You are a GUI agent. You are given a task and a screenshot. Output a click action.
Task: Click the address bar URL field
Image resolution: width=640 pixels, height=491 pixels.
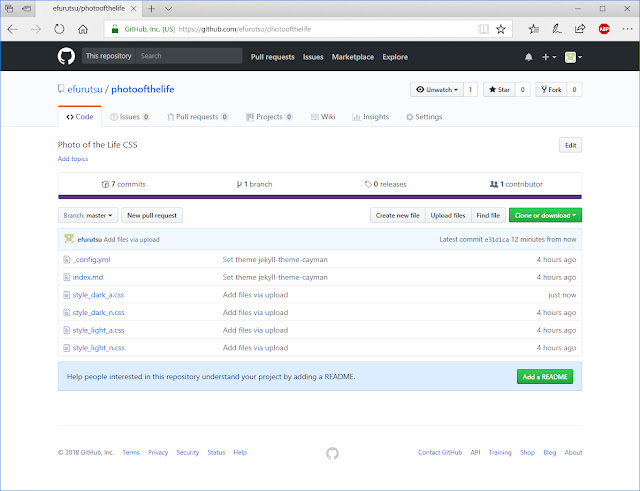coord(308,29)
